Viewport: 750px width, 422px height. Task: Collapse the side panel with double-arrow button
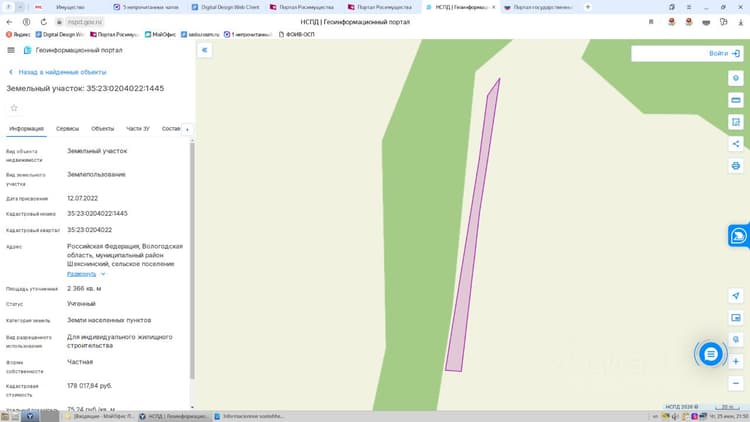pos(205,50)
